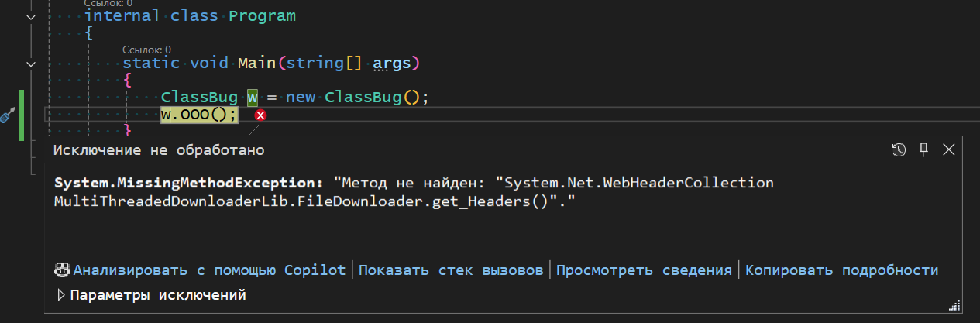The image size is (980, 323).
Task: Click Просмотреть сведения link
Action: pyautogui.click(x=644, y=270)
